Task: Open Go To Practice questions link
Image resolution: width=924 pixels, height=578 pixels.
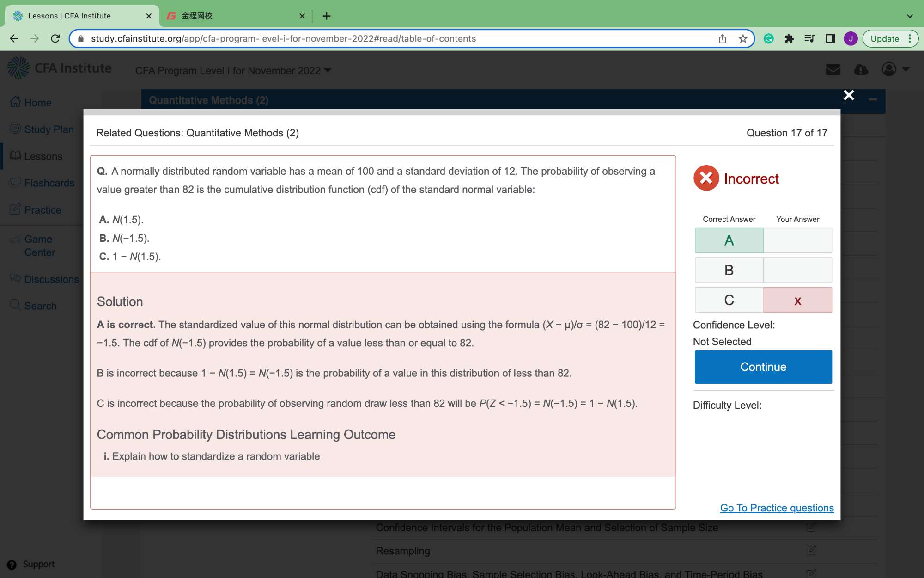Action: (x=777, y=508)
